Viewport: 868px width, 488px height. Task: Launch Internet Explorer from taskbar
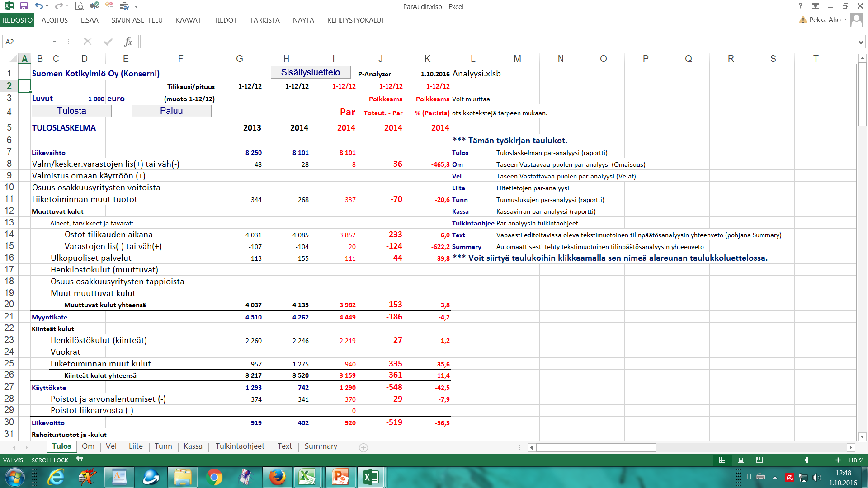pyautogui.click(x=56, y=477)
